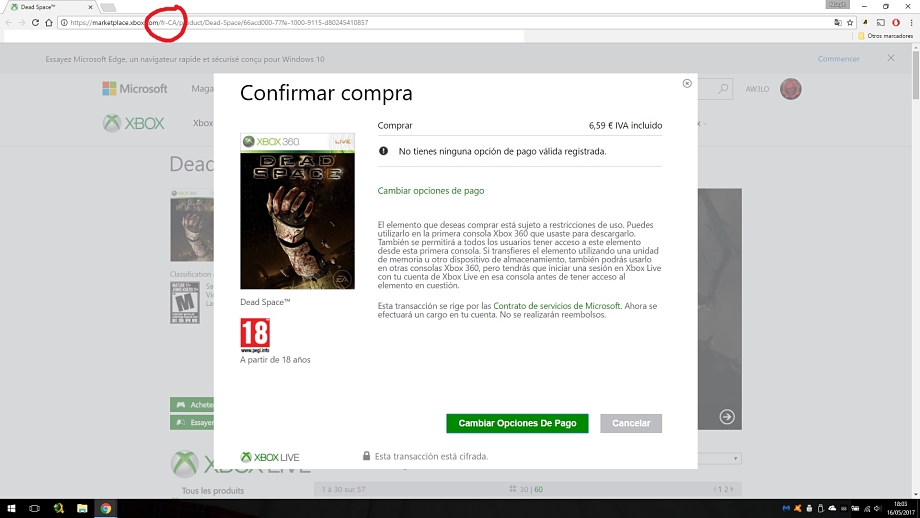This screenshot has height=518, width=920.
Task: Open File Explorer from taskbar
Action: coord(82,508)
